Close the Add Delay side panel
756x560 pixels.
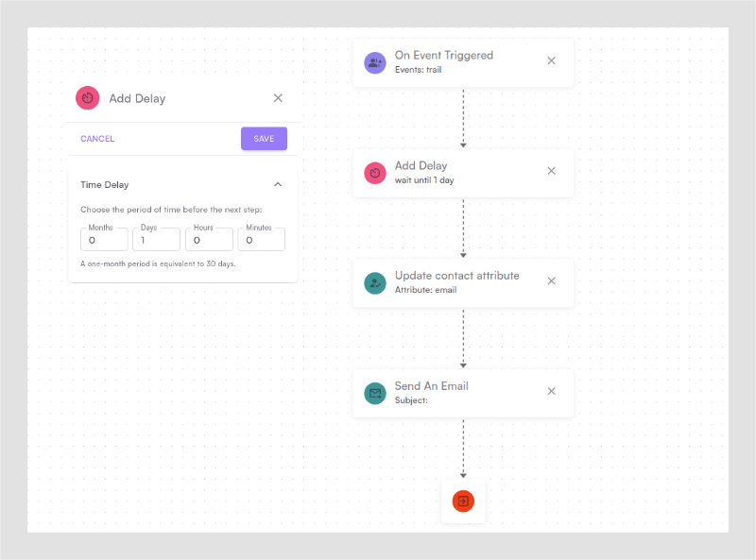point(278,97)
